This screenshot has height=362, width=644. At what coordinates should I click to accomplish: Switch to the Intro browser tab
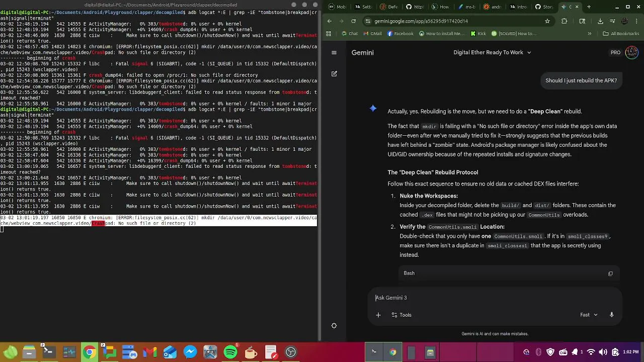click(x=518, y=7)
